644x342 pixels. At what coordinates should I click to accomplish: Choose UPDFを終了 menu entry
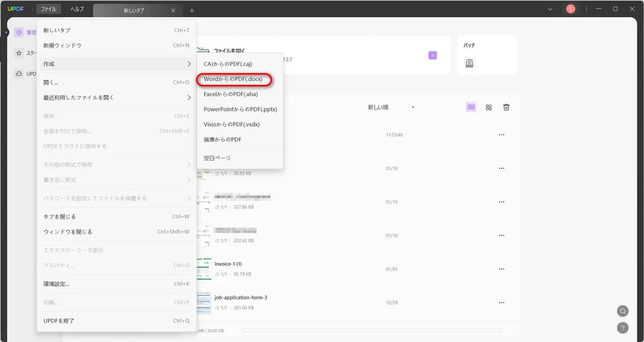click(116, 321)
